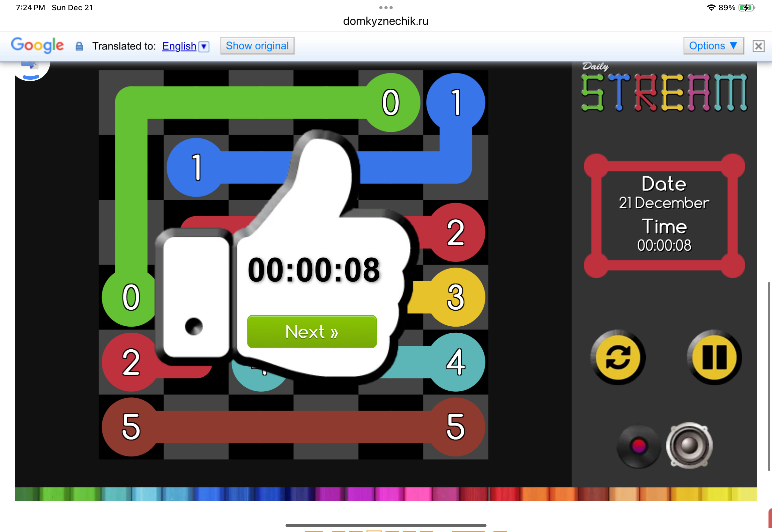Click the yellow restart level icon
Image resolution: width=772 pixels, height=532 pixels.
click(618, 358)
